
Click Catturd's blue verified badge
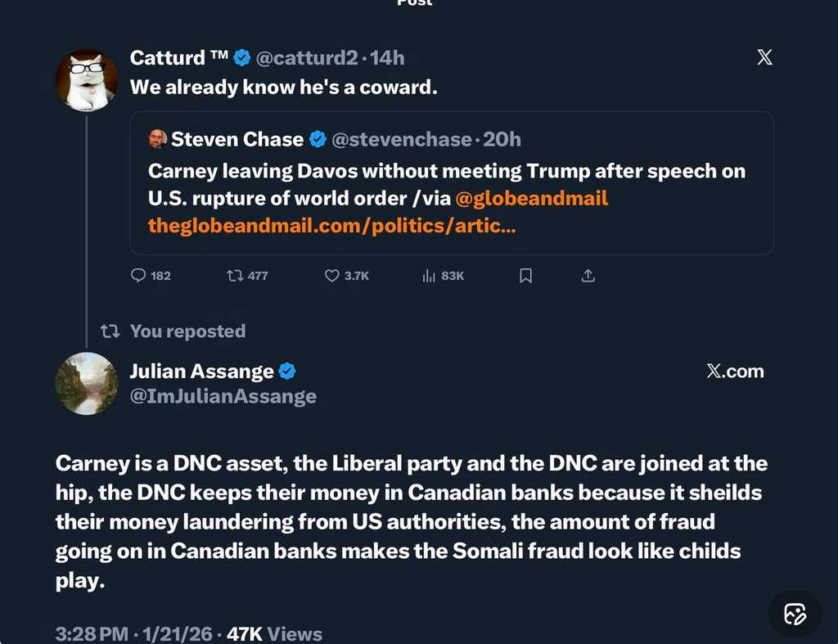242,57
